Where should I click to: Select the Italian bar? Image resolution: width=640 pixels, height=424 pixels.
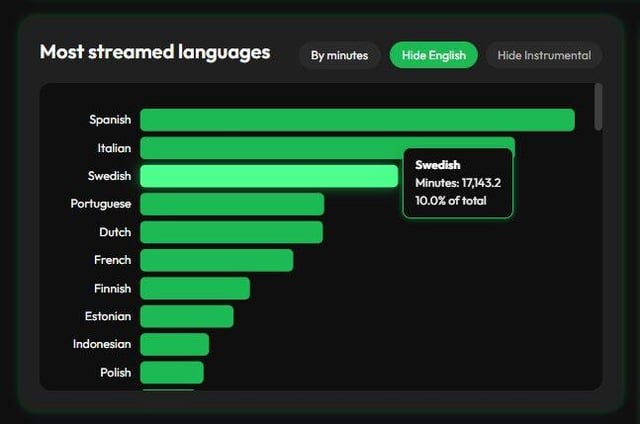point(270,148)
